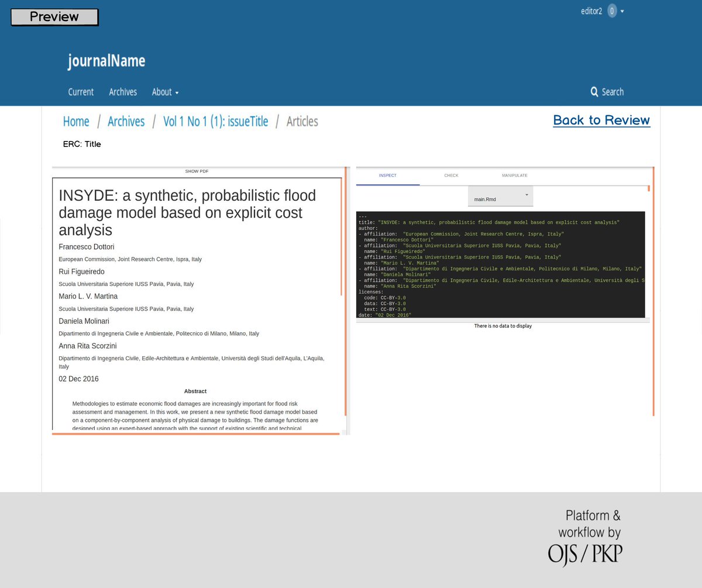Click SHOW PDF above the article
Screen dimensions: 702x588
coord(197,171)
